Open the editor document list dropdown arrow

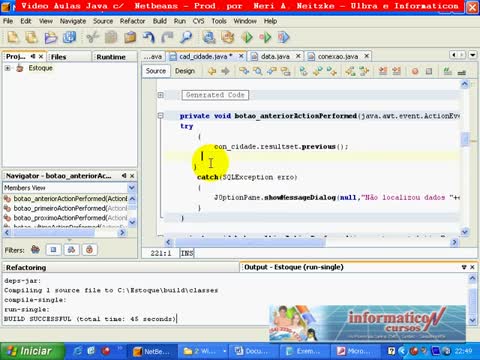pyautogui.click(x=473, y=55)
